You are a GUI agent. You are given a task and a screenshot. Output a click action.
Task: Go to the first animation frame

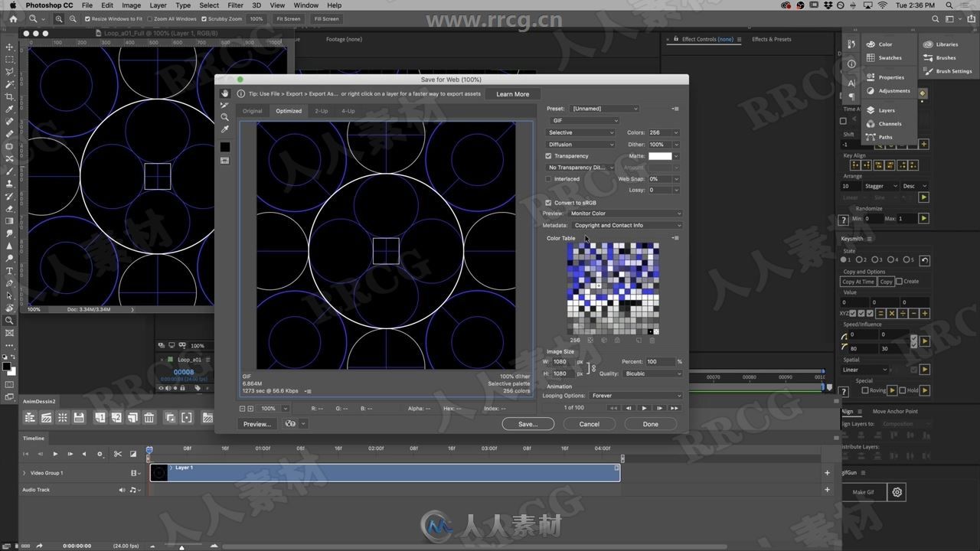pos(613,408)
